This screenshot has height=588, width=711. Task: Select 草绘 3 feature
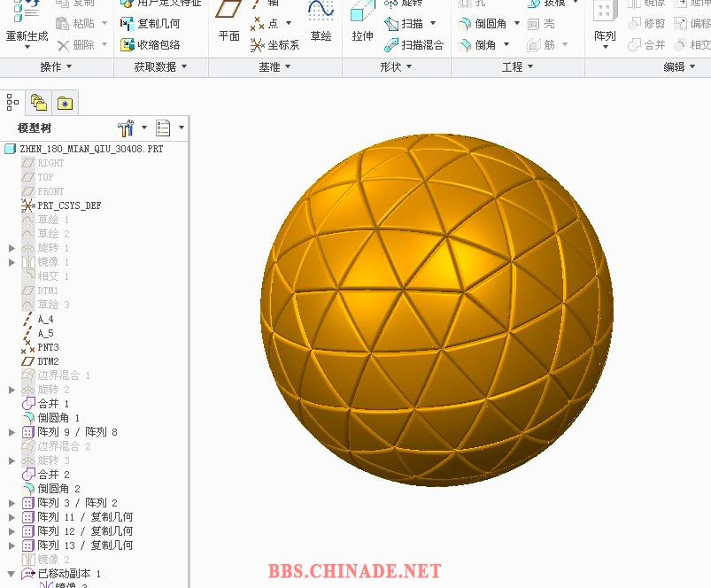(x=46, y=305)
